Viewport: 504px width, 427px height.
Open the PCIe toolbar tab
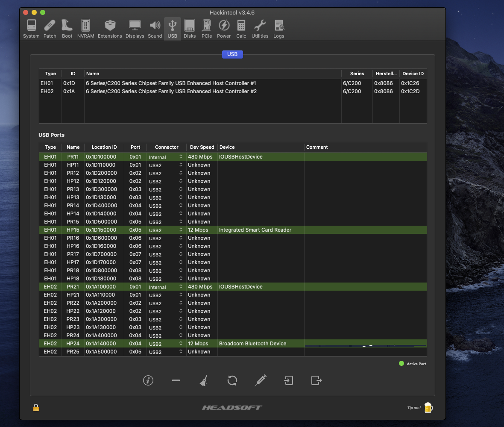(x=207, y=29)
